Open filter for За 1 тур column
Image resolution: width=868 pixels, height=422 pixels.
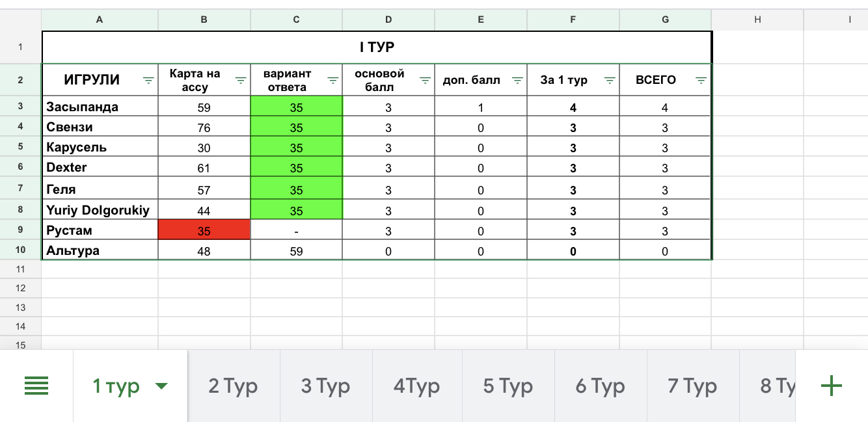click(610, 81)
